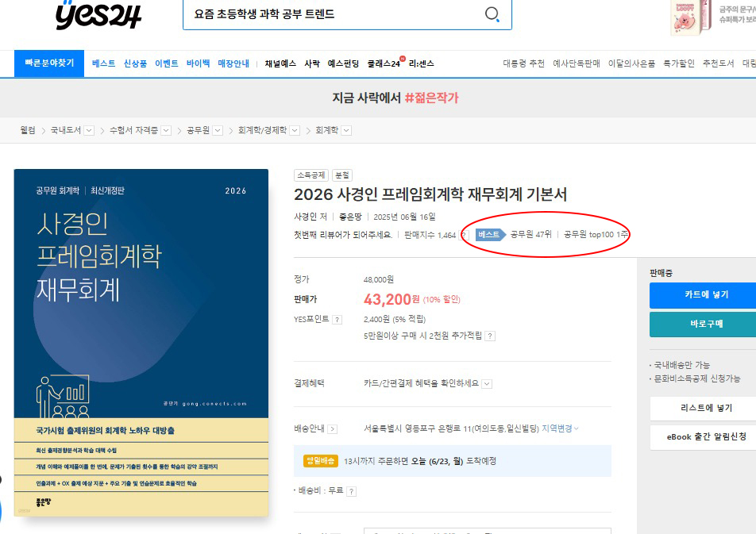This screenshot has width=756, height=534.
Task: Expand the 국내도서 breadcrumb dropdown
Action: click(89, 131)
